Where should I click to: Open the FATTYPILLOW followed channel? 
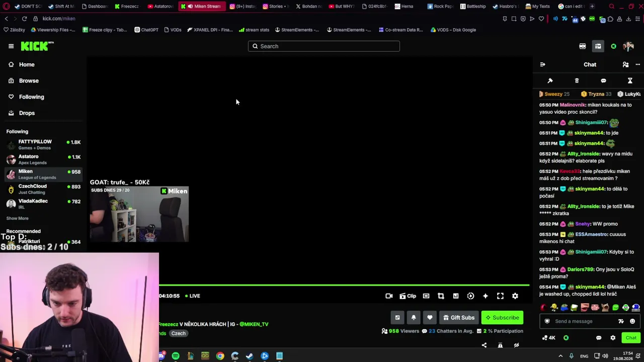(x=44, y=145)
